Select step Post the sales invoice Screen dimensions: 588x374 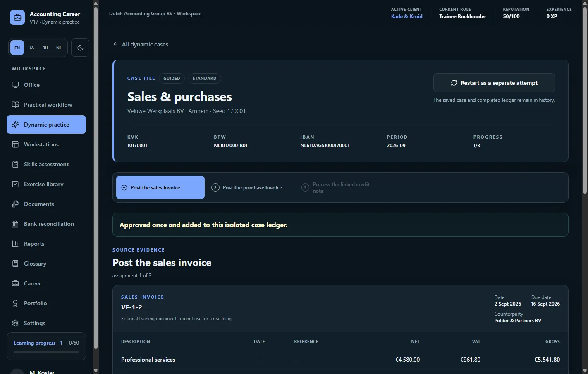click(x=160, y=187)
